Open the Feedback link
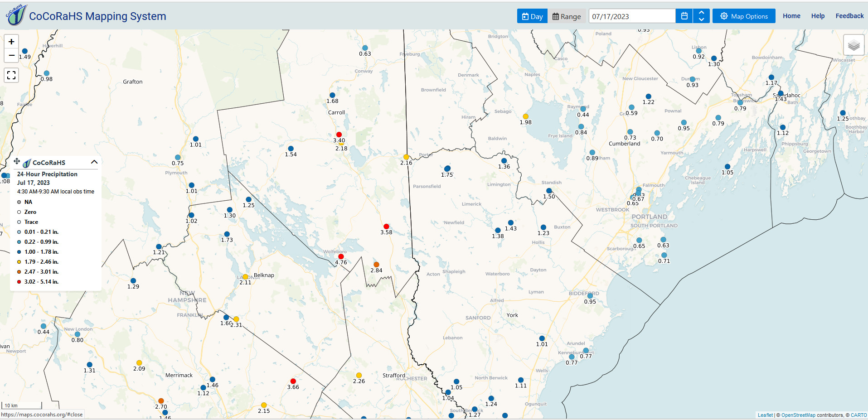The image size is (868, 420). [849, 16]
